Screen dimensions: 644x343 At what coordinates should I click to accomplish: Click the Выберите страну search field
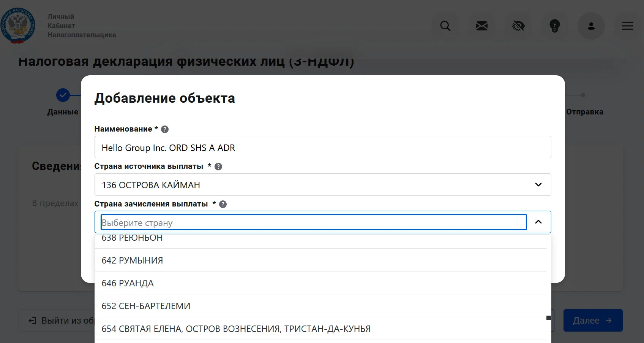click(x=314, y=222)
